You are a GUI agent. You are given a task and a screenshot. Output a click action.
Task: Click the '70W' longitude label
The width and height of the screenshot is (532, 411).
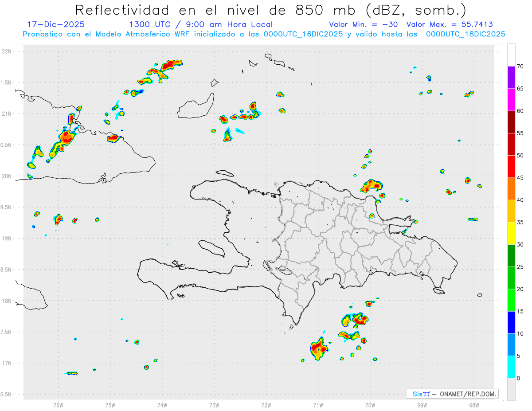click(370, 405)
